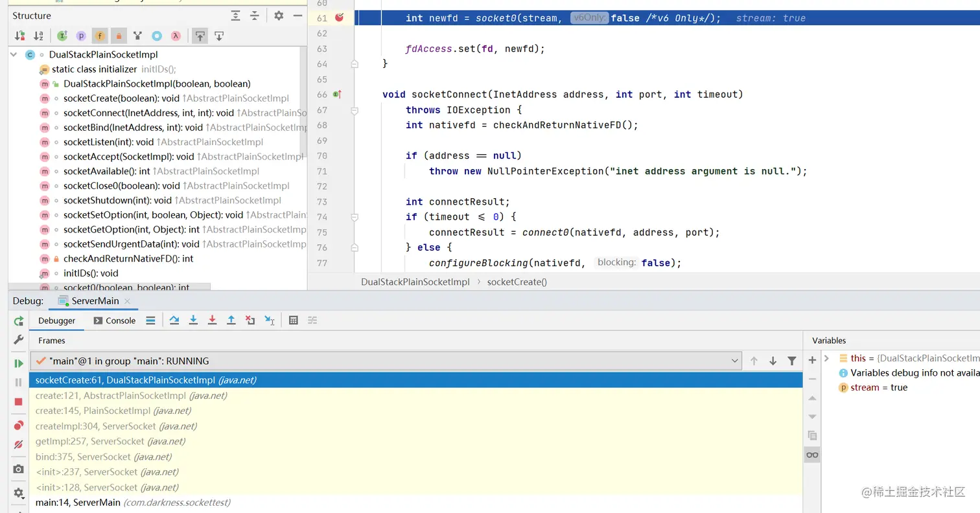Screen dimensions: 980x513
Task: Open Structure panel settings gear
Action: click(279, 16)
